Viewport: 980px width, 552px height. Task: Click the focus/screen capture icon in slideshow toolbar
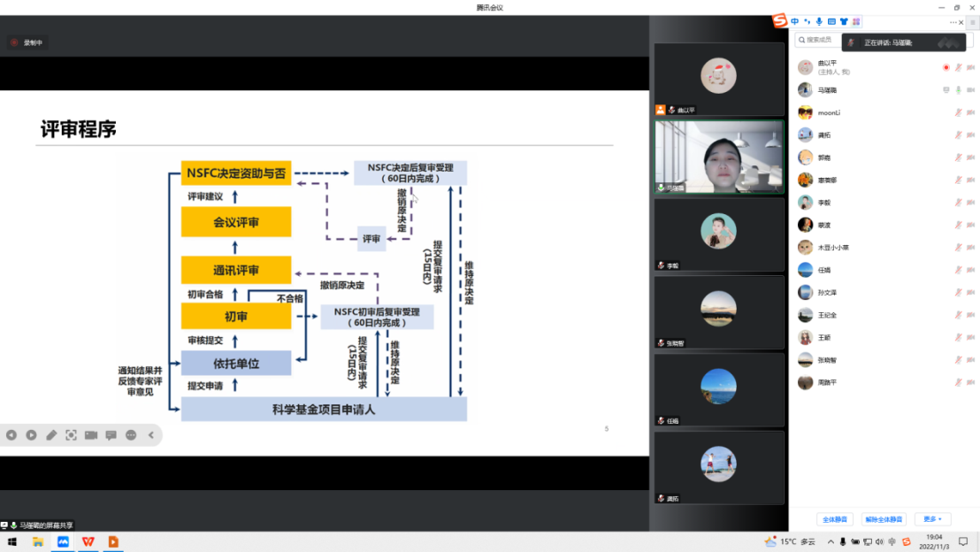point(72,435)
